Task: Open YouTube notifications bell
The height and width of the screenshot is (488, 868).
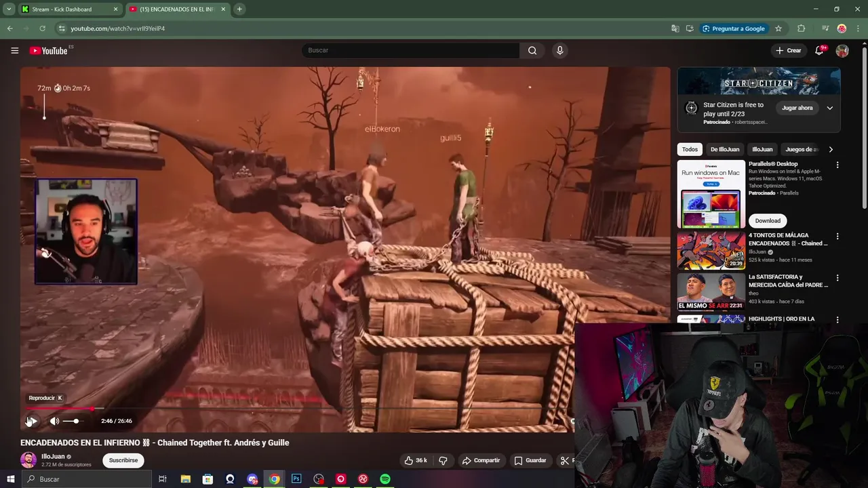Action: 819,50
